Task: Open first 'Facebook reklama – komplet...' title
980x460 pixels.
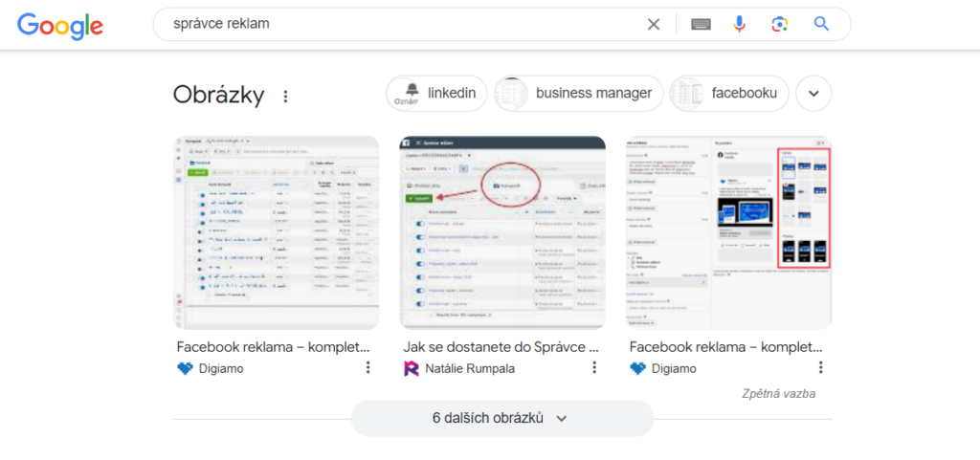Action: click(273, 347)
